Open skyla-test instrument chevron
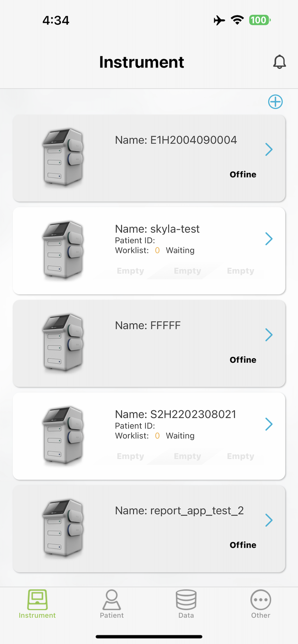This screenshot has height=644, width=298. point(269,239)
